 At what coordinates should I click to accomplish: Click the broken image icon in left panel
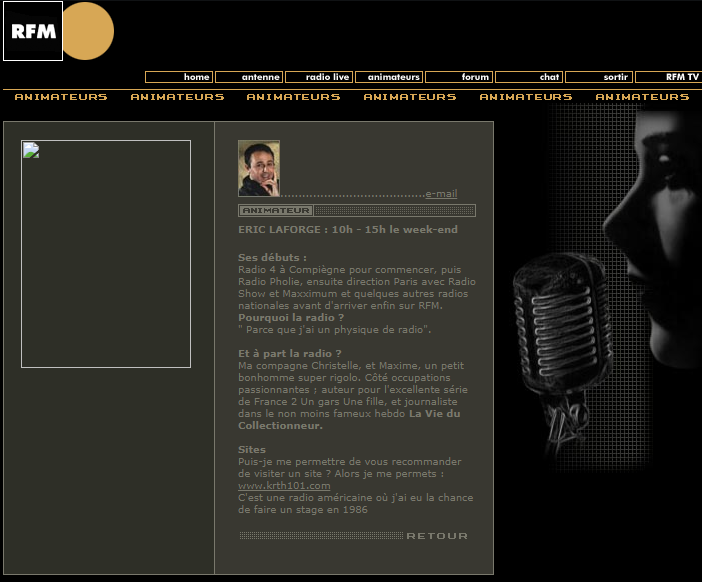(x=31, y=151)
